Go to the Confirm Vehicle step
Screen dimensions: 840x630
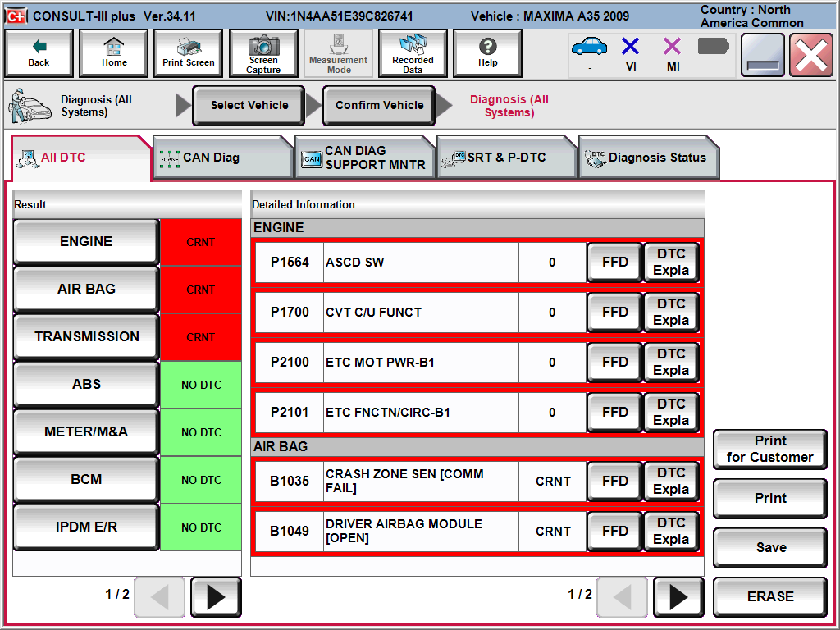click(x=379, y=106)
